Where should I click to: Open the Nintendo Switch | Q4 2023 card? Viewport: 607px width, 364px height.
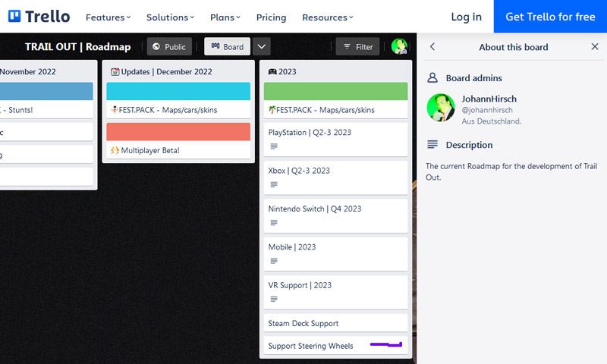pos(335,216)
